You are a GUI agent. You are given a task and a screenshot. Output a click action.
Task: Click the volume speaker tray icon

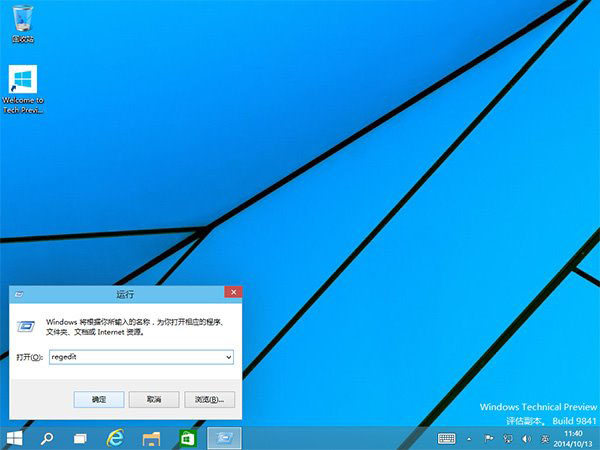[x=527, y=439]
